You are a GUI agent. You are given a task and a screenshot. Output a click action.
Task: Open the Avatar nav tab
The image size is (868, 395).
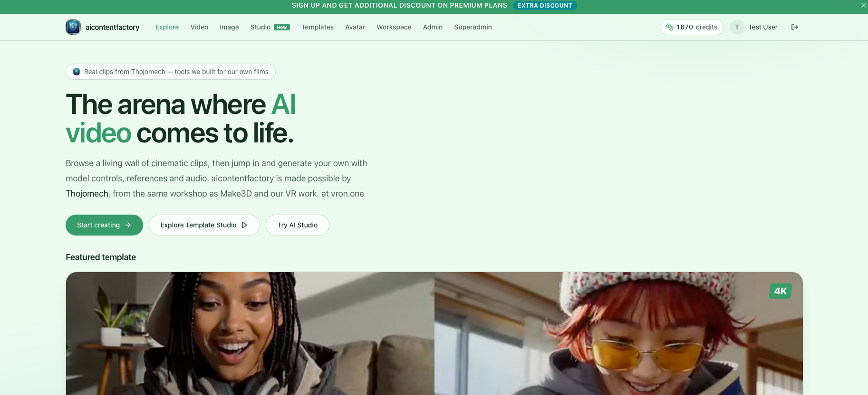[355, 27]
